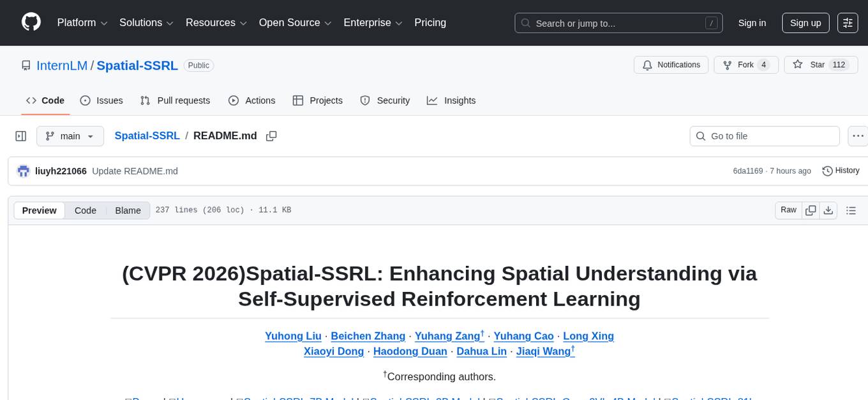Image resolution: width=868 pixels, height=400 pixels.
Task: Switch README display to Code view
Action: click(85, 210)
